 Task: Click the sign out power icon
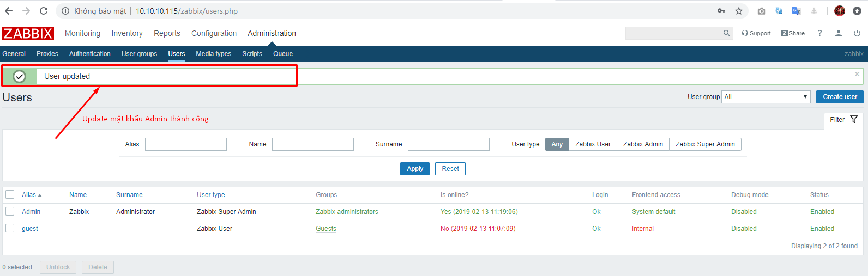tap(857, 33)
